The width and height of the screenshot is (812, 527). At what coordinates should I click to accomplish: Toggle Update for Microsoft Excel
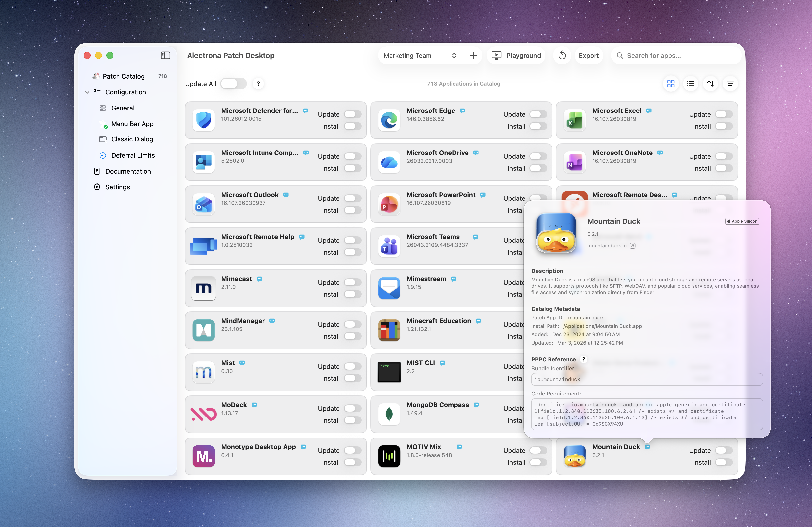pos(724,114)
